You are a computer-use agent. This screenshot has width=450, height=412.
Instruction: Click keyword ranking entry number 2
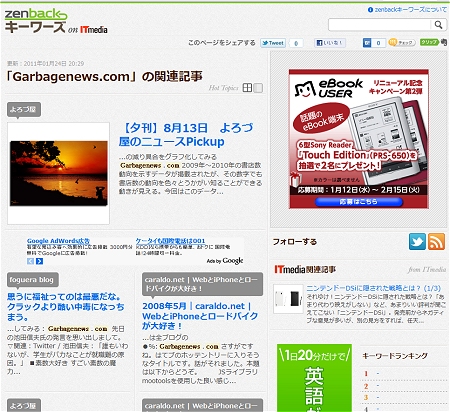click(378, 386)
